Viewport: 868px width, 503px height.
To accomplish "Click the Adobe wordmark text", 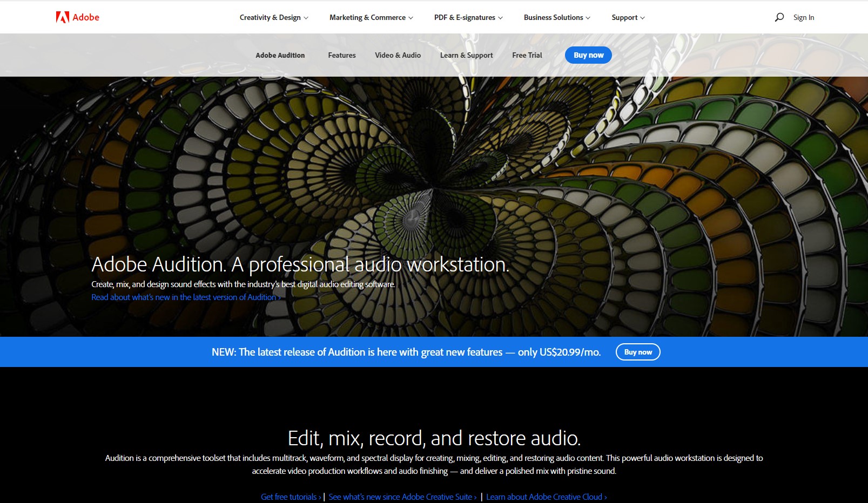I will [x=86, y=17].
